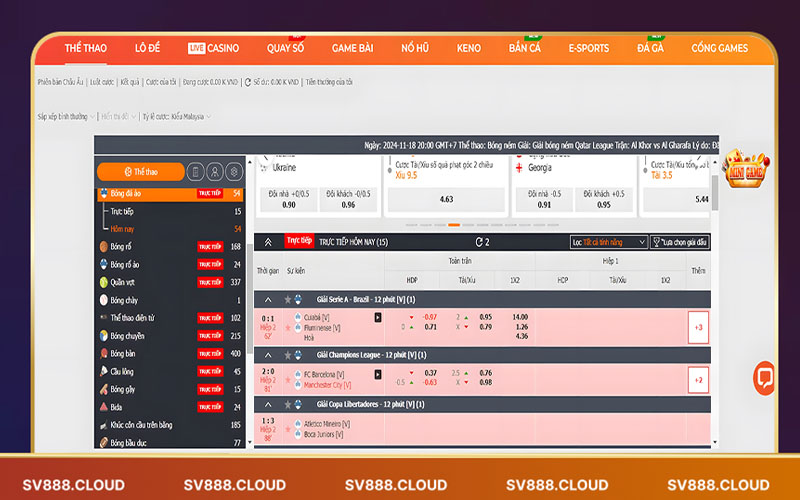
Task: Open the Luật cược link
Action: tap(102, 82)
